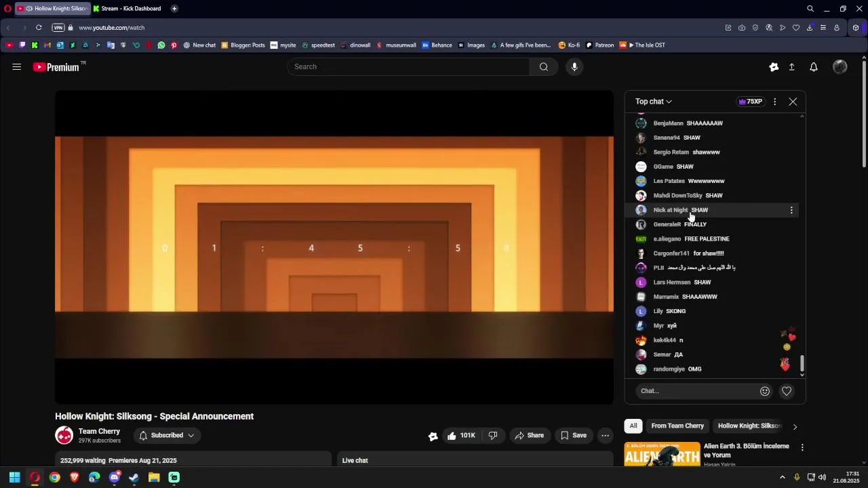Open the emoji picker in chat

coord(765,391)
